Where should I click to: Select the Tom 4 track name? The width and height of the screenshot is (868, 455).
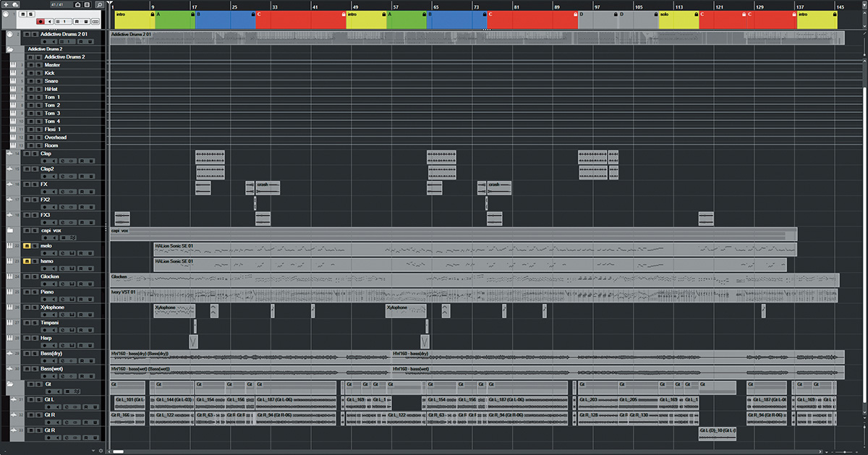pos(52,121)
